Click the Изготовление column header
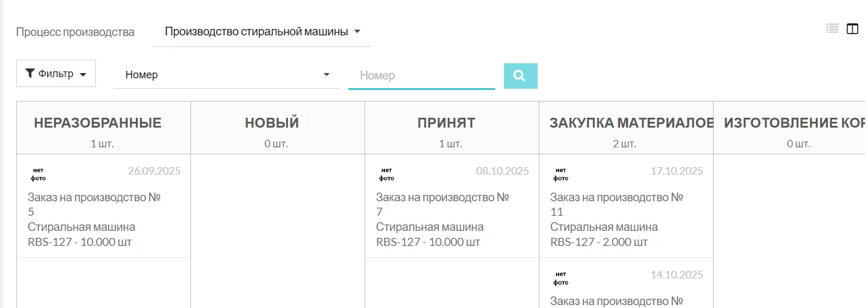This screenshot has height=308, width=868. [x=793, y=123]
